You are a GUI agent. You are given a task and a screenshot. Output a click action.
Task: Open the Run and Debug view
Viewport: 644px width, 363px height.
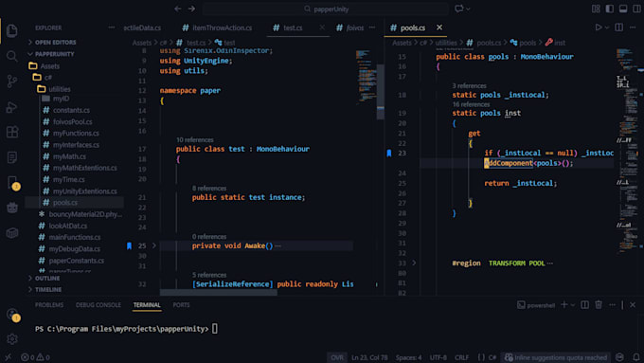(12, 107)
